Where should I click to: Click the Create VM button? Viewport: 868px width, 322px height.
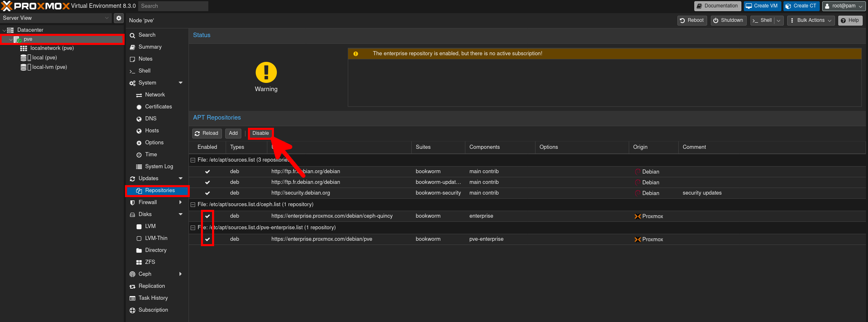[762, 6]
